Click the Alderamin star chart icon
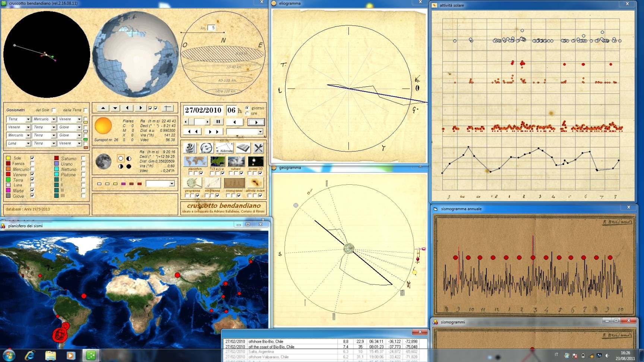644x362 pixels. 224,148
